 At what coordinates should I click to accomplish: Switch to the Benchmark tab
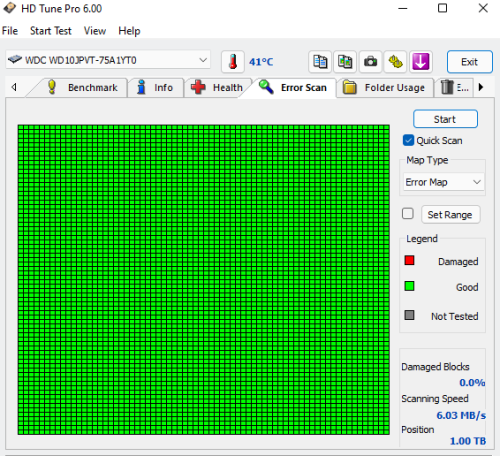[82, 88]
